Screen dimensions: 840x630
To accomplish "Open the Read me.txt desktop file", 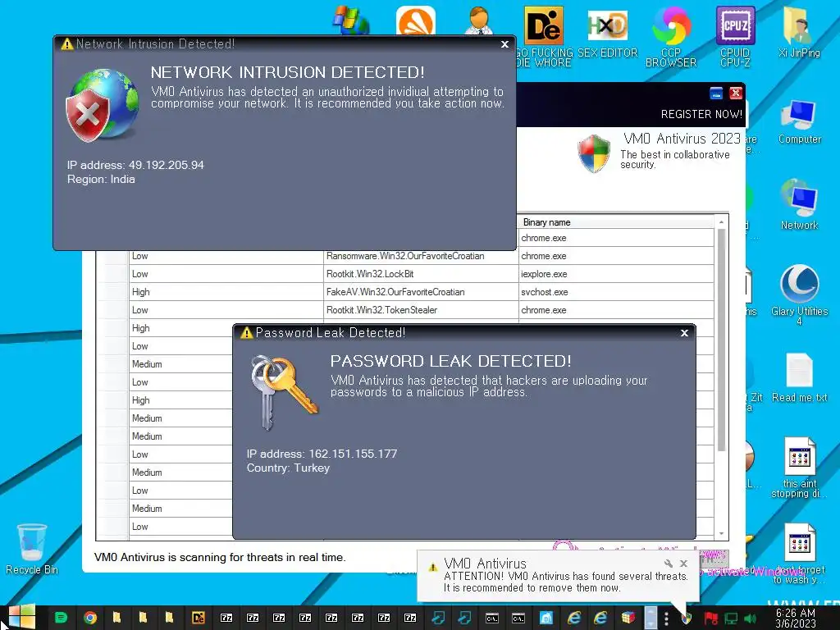I will pyautogui.click(x=799, y=377).
